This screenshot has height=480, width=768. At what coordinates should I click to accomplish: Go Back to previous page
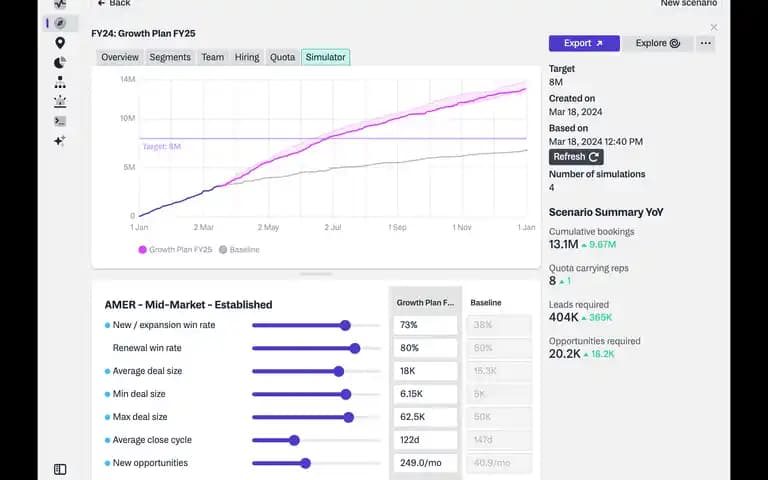pyautogui.click(x=114, y=3)
